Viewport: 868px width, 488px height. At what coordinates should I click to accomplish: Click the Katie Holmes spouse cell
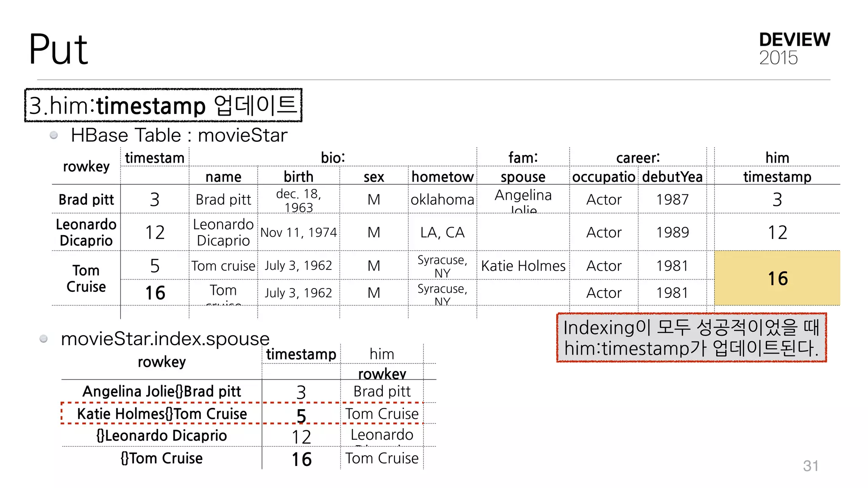(x=523, y=266)
